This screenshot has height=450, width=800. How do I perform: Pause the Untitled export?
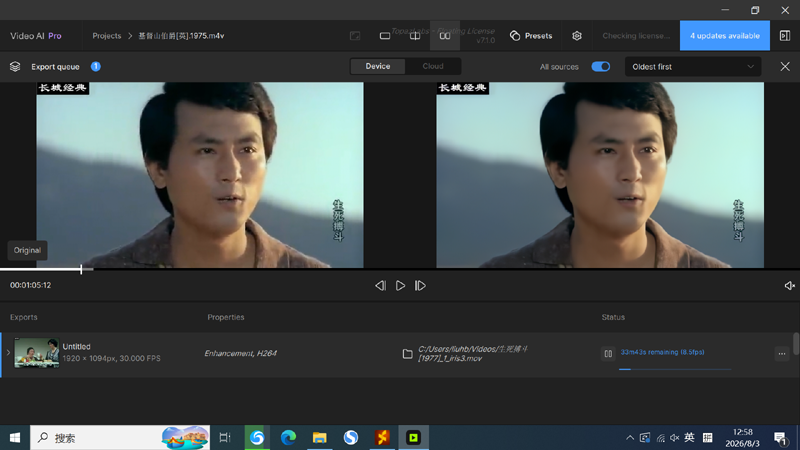[608, 353]
